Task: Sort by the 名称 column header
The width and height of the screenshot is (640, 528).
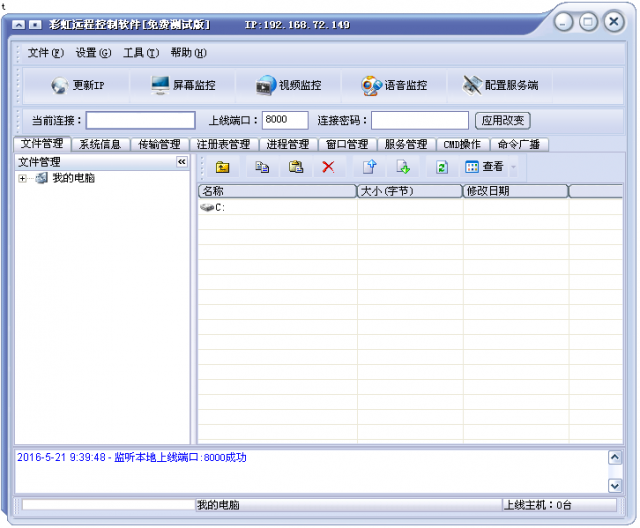Action: (277, 191)
